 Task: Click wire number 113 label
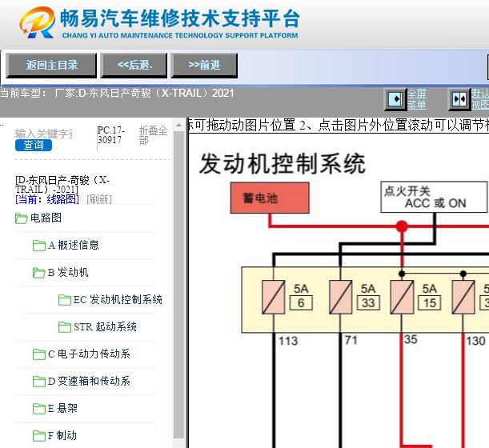(288, 341)
